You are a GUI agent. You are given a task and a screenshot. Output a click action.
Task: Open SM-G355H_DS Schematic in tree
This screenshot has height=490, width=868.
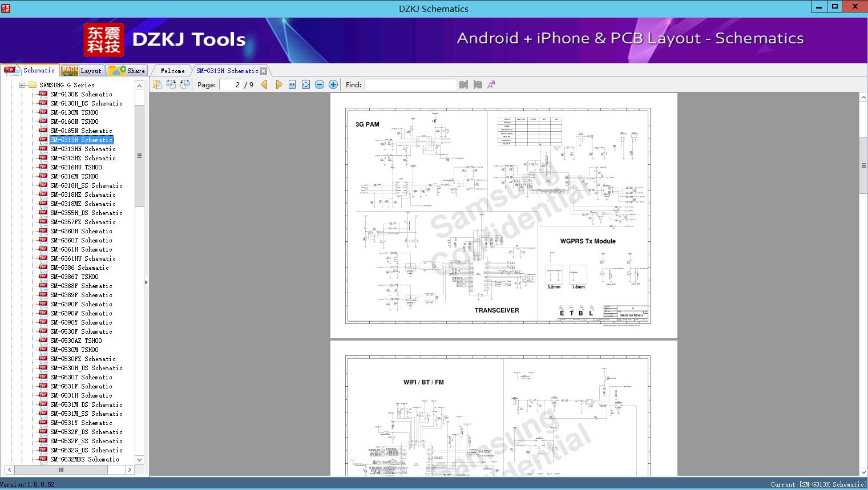[86, 213]
